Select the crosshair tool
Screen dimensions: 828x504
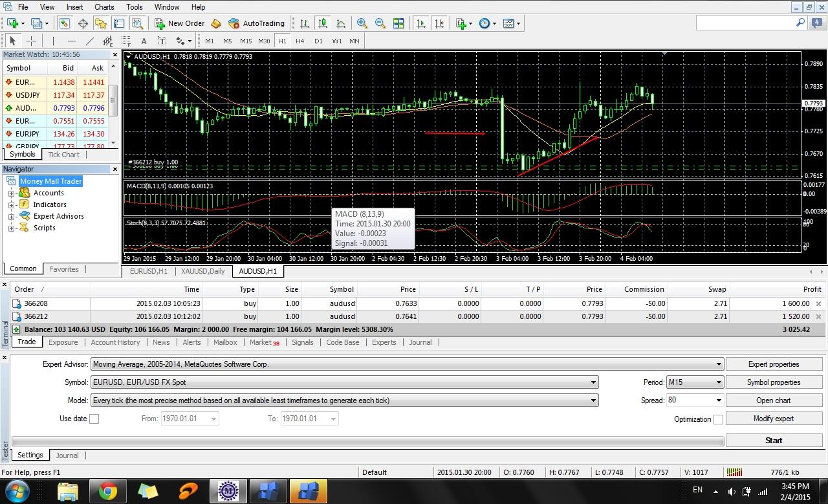coord(30,41)
